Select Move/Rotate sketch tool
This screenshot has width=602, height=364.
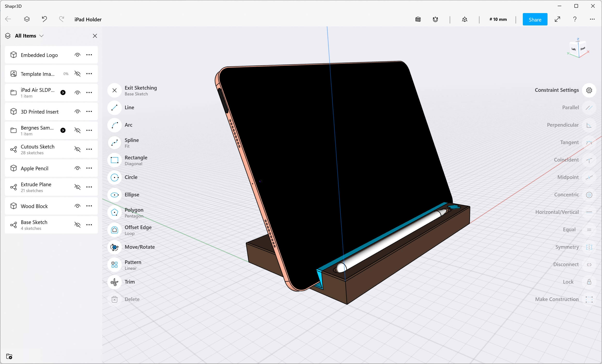click(140, 247)
